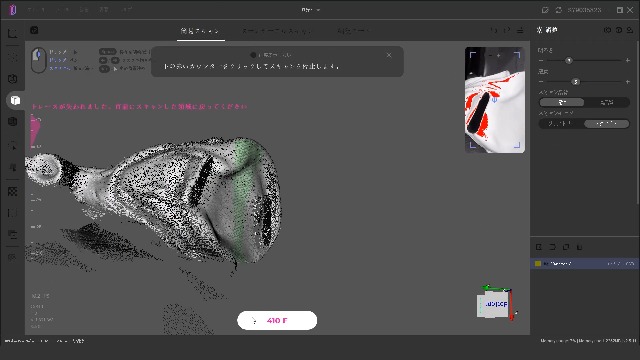Zoom out the camera preview with minus
This screenshot has width=640, height=360.
[x=490, y=55]
